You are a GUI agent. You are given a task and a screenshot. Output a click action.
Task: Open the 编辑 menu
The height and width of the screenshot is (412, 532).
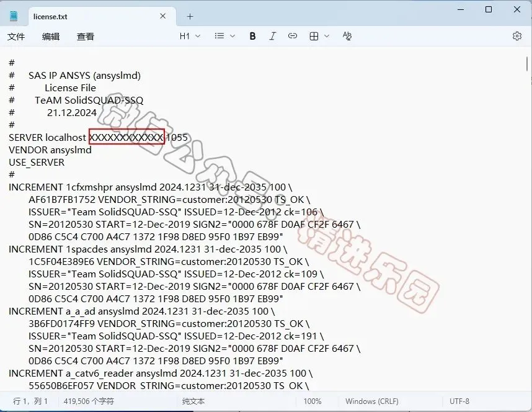[x=51, y=37]
